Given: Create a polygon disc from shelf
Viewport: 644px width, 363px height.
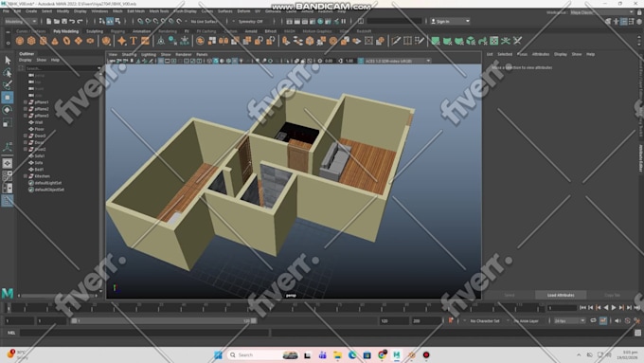Looking at the screenshot, I should click(x=90, y=41).
